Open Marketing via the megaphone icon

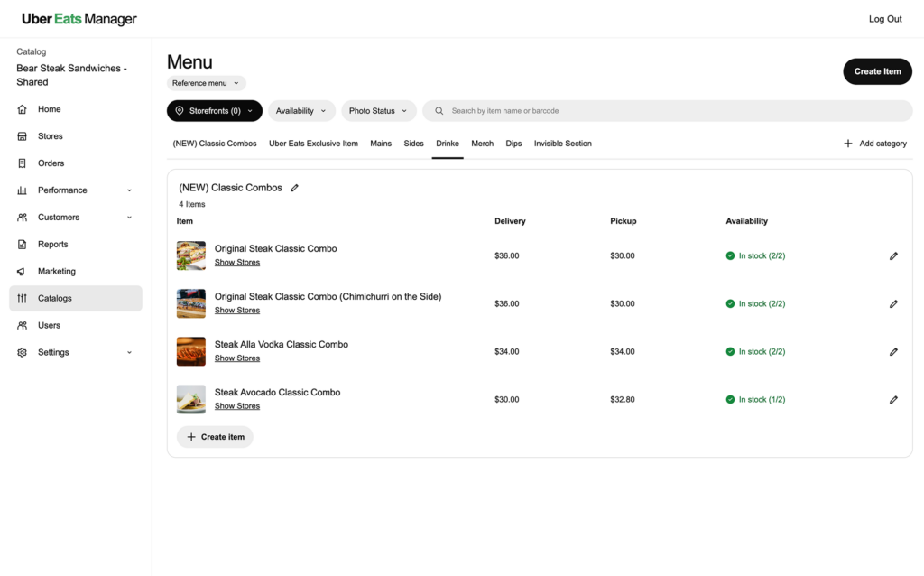pyautogui.click(x=22, y=271)
